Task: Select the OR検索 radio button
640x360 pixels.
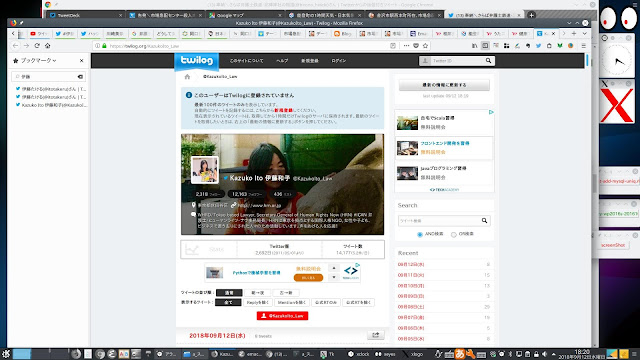Action: click(x=453, y=234)
